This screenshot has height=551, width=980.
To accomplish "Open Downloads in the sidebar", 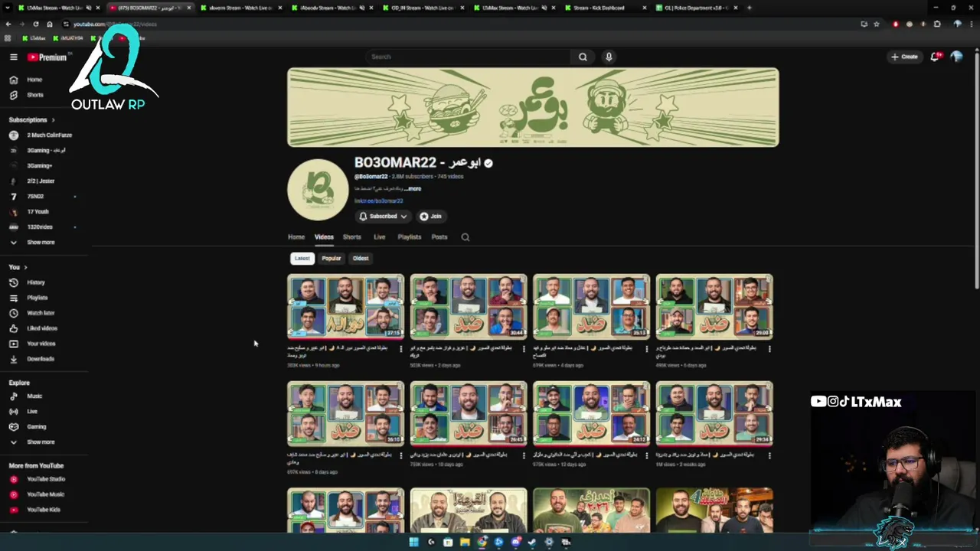I will point(40,359).
